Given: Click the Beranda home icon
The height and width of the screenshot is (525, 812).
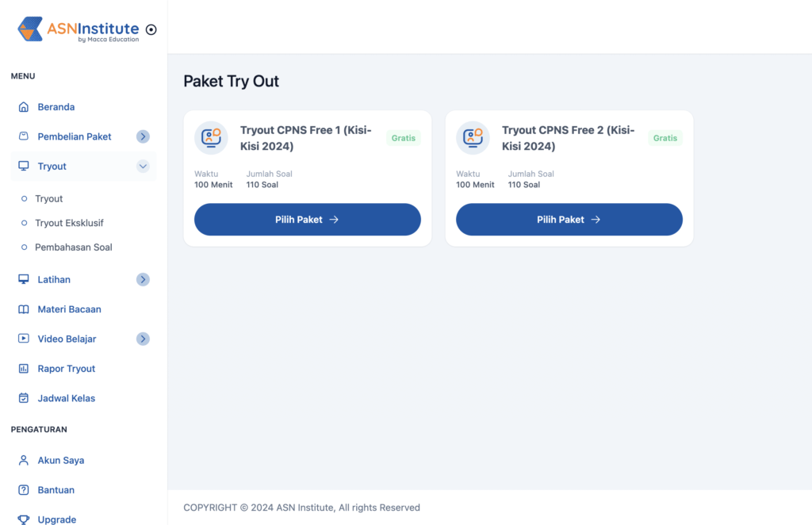Looking at the screenshot, I should pos(23,106).
